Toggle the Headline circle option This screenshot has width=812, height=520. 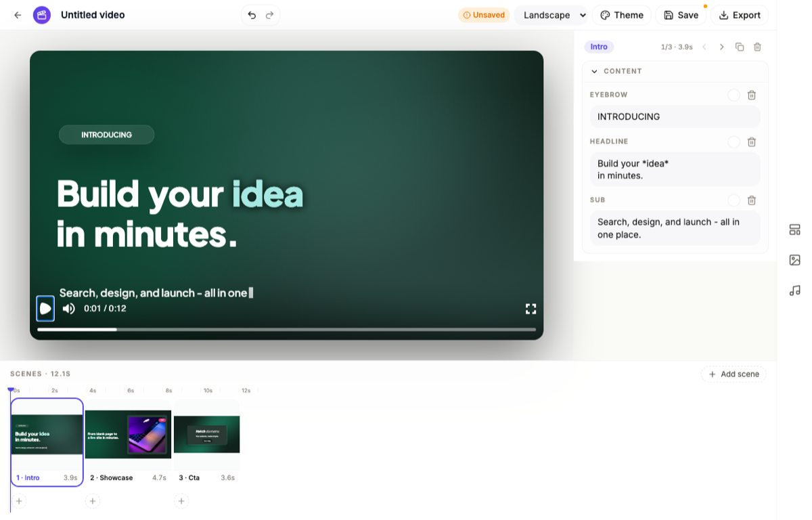pyautogui.click(x=734, y=142)
